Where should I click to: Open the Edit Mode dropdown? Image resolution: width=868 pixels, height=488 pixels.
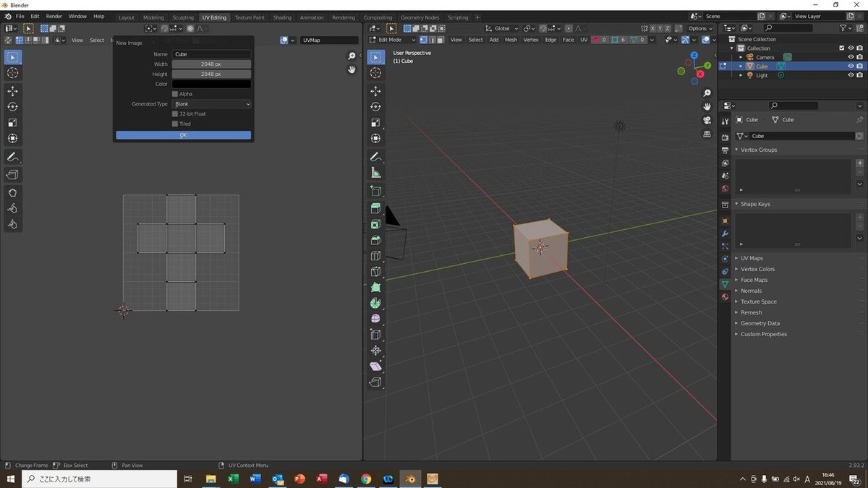pos(392,40)
